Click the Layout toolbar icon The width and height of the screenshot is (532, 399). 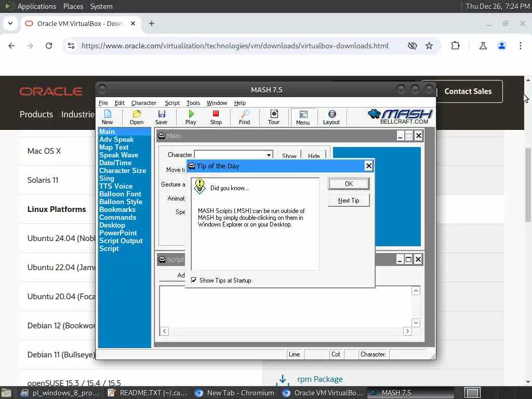coord(331,117)
